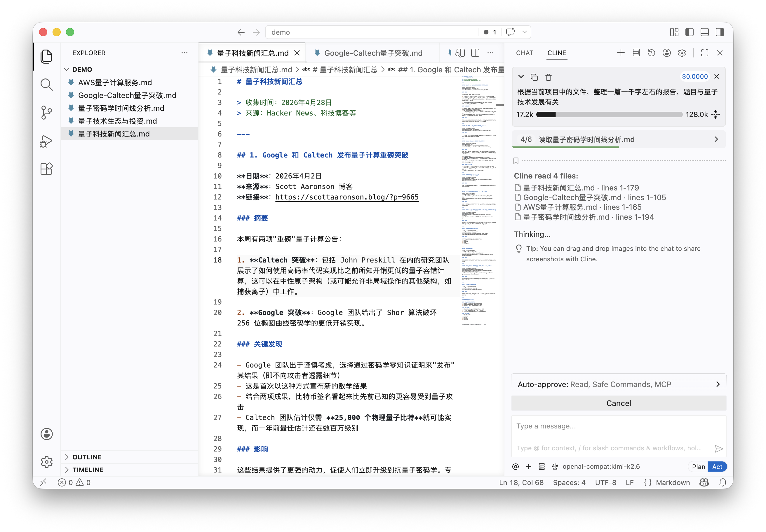
Task: Open Cline task history
Action: pyautogui.click(x=651, y=53)
